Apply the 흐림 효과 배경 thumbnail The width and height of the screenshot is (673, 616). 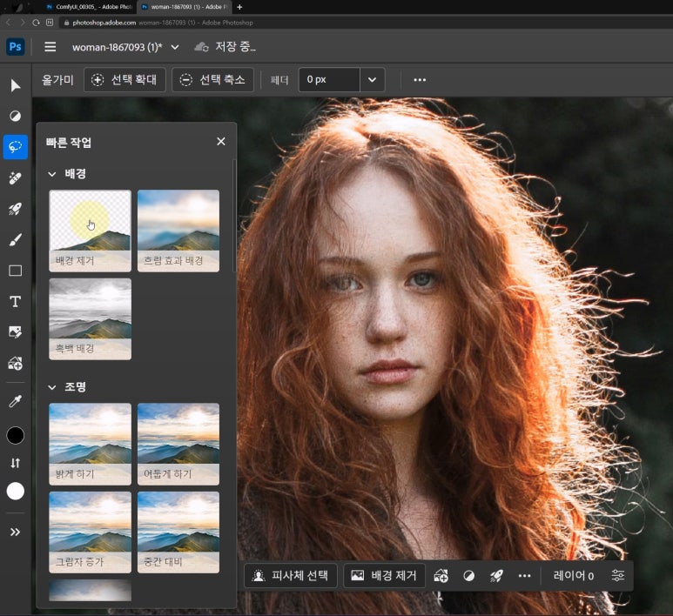coord(178,231)
